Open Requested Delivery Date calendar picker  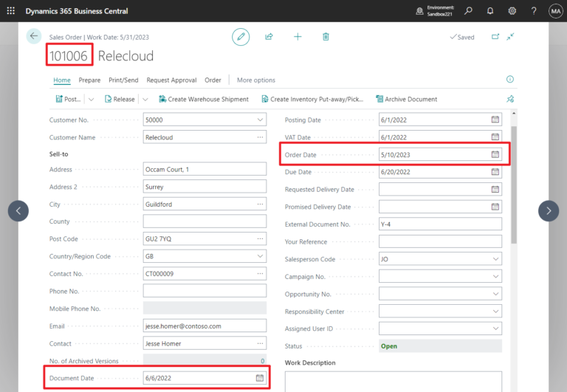[x=495, y=189]
